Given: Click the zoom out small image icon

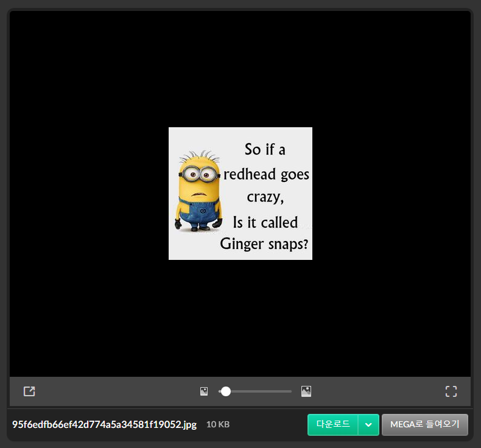Looking at the screenshot, I should click(x=204, y=391).
